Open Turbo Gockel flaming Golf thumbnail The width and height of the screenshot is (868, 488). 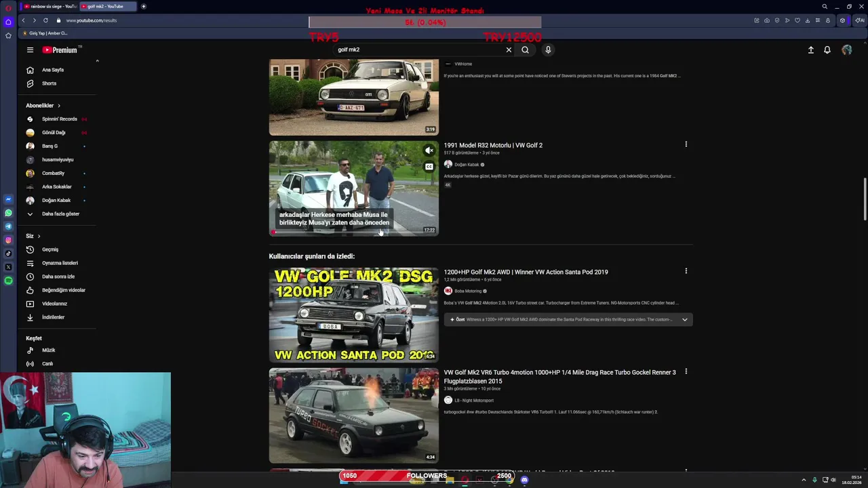pos(353,415)
